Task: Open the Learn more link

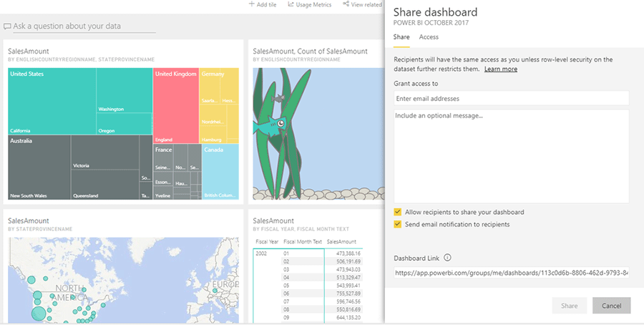Action: (x=501, y=69)
